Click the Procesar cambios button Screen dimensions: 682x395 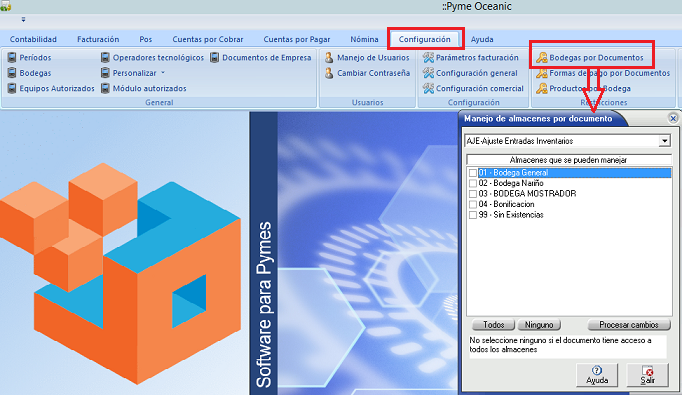[x=629, y=325]
